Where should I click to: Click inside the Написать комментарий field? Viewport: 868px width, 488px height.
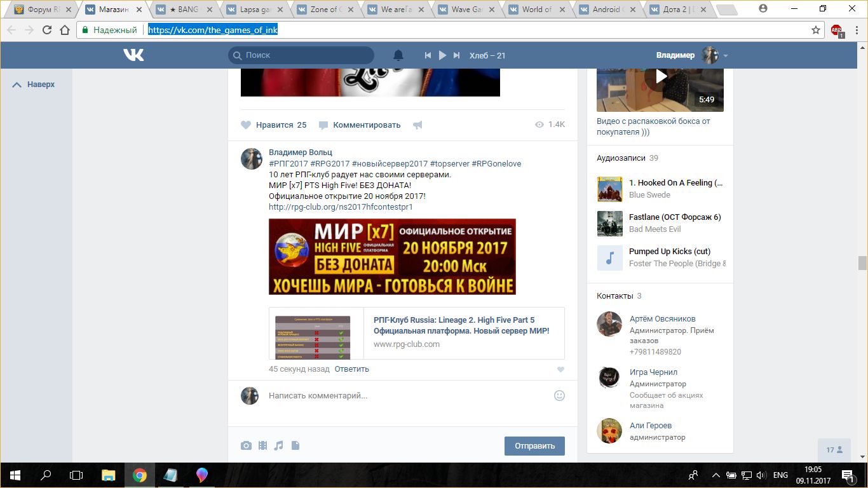(407, 396)
